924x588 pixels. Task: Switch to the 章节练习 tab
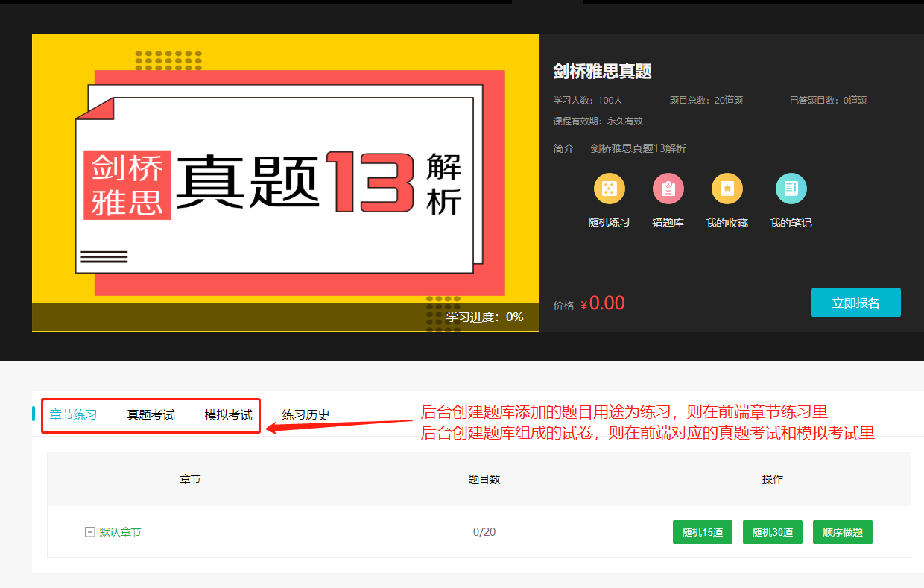click(x=73, y=414)
